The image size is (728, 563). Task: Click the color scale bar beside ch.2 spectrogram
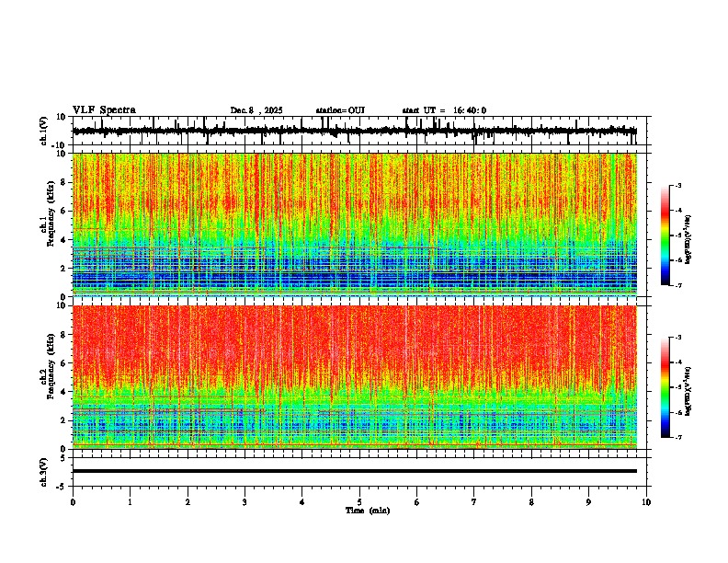(x=665, y=387)
